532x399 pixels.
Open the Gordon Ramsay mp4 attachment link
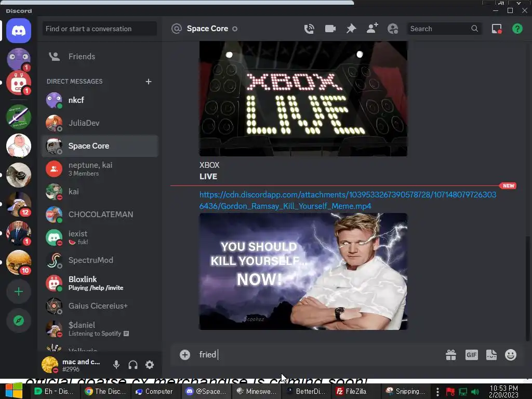(x=348, y=200)
